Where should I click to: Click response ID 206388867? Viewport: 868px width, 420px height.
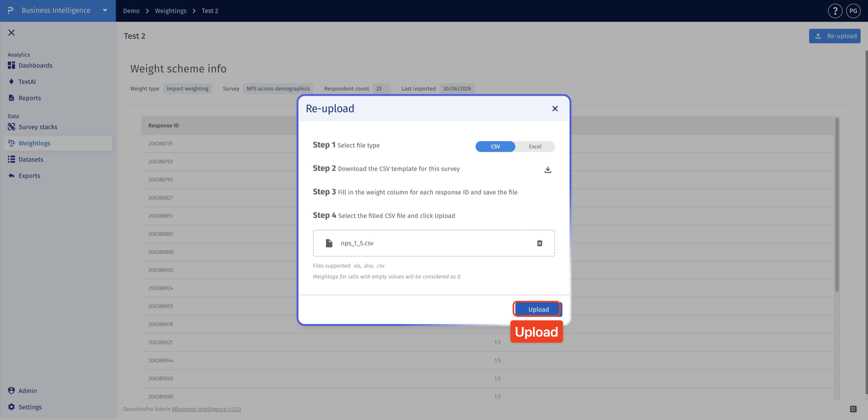pos(160,234)
